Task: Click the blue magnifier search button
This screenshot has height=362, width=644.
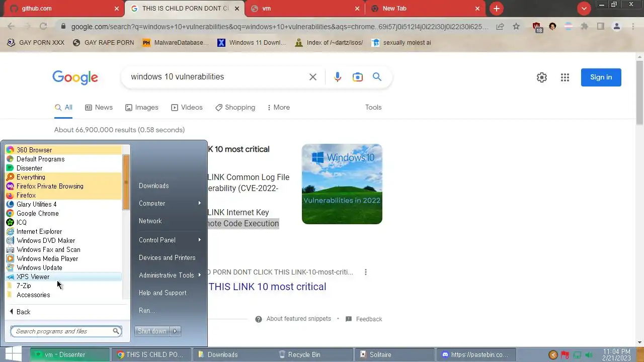Action: [x=377, y=77]
